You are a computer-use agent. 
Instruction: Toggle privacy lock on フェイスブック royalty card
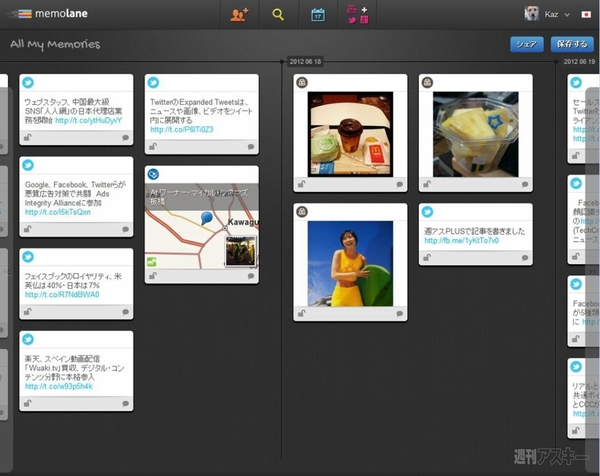[x=28, y=311]
